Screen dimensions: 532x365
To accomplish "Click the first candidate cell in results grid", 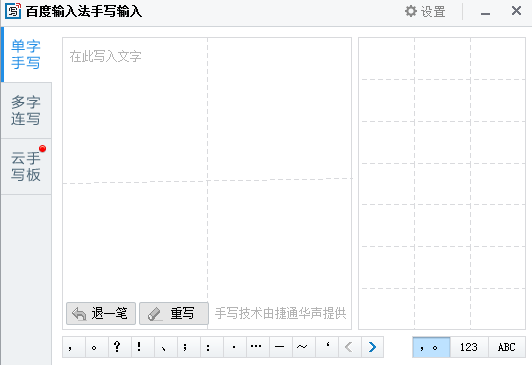I will click(x=387, y=59).
